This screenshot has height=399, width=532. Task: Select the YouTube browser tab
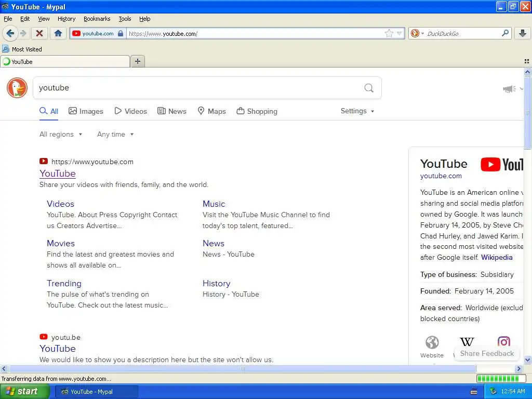pos(65,62)
